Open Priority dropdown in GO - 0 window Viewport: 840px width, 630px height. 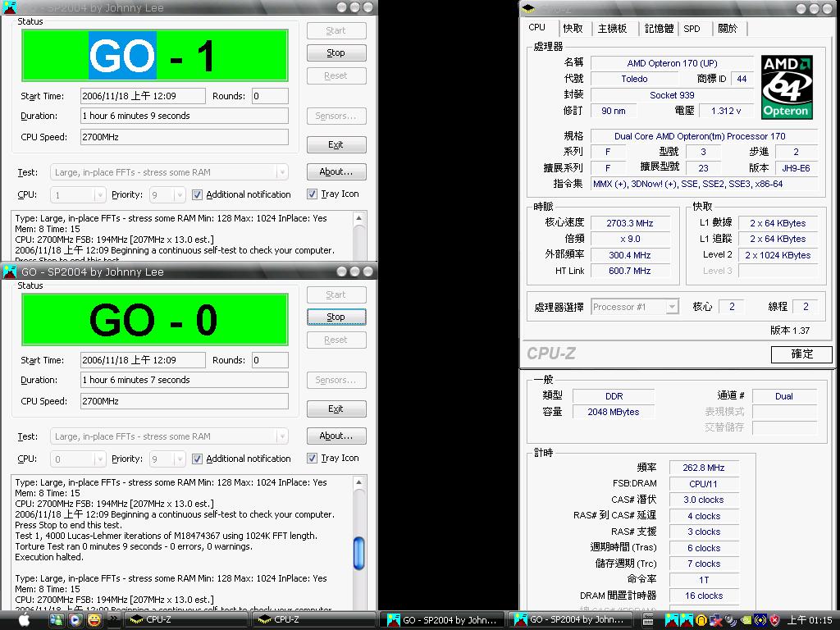coord(167,459)
